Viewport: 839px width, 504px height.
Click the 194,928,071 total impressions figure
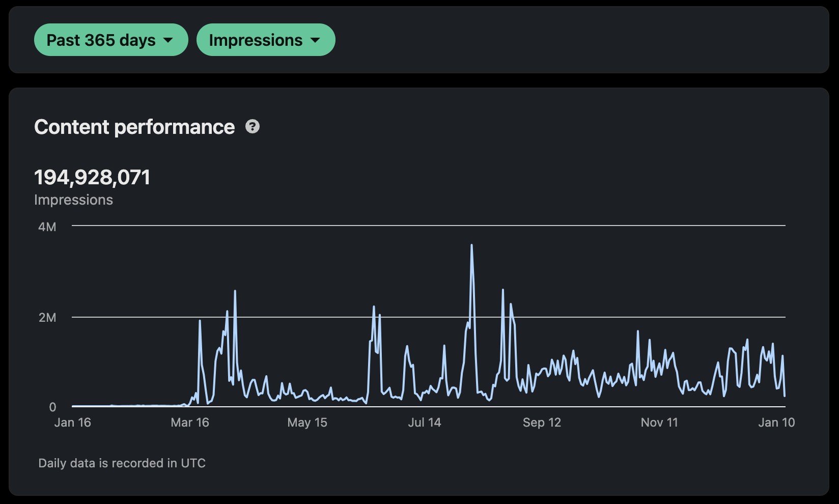coord(92,178)
